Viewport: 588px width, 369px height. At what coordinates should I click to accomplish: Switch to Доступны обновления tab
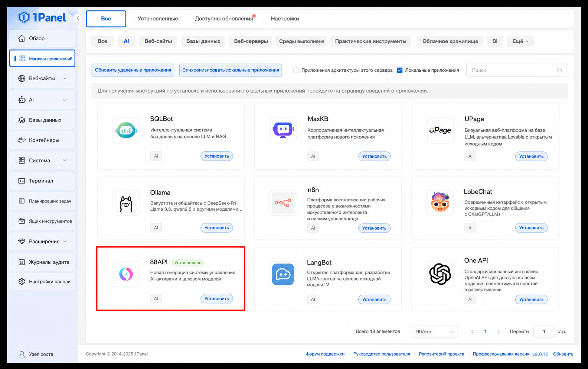(x=224, y=19)
